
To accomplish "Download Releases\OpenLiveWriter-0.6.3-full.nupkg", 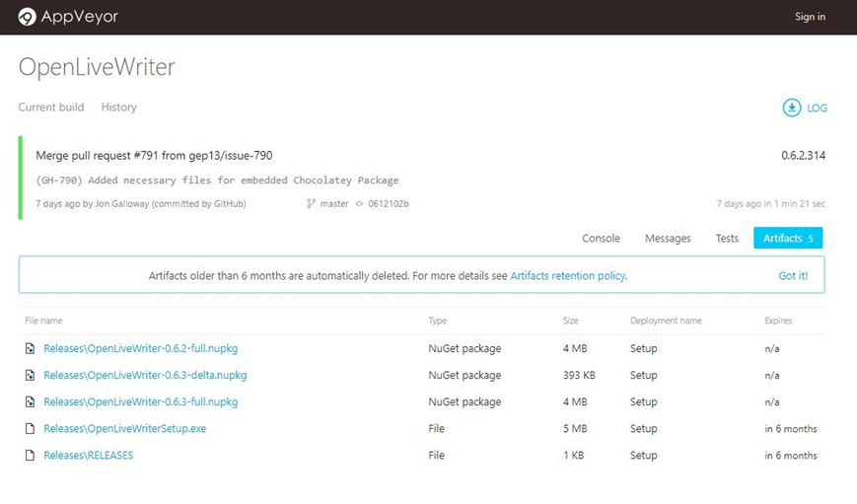I will pyautogui.click(x=140, y=401).
